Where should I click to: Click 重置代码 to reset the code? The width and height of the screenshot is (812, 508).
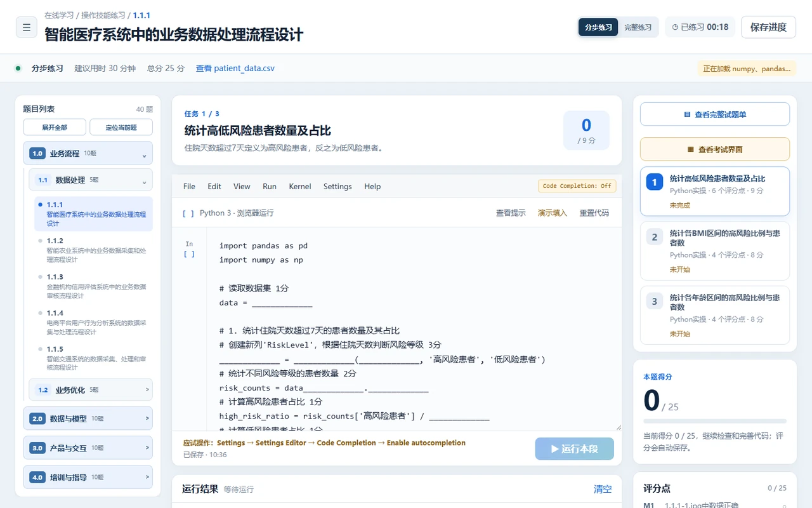(594, 213)
